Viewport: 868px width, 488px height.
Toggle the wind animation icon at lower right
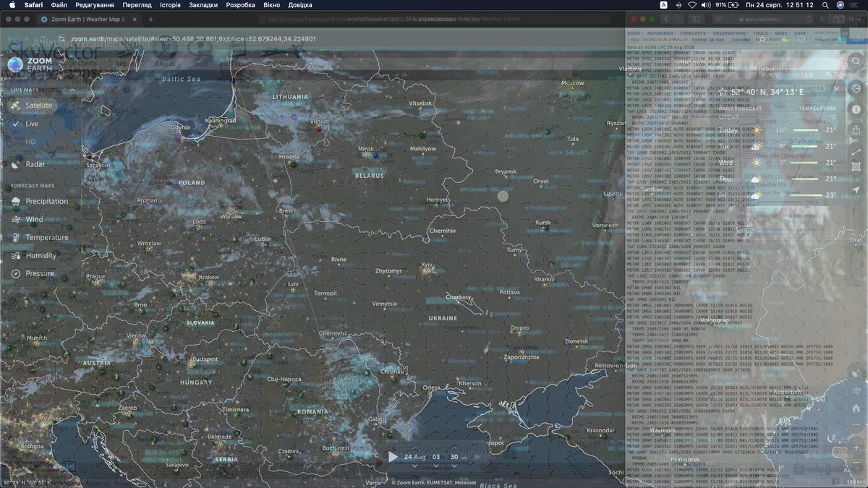pos(856,391)
